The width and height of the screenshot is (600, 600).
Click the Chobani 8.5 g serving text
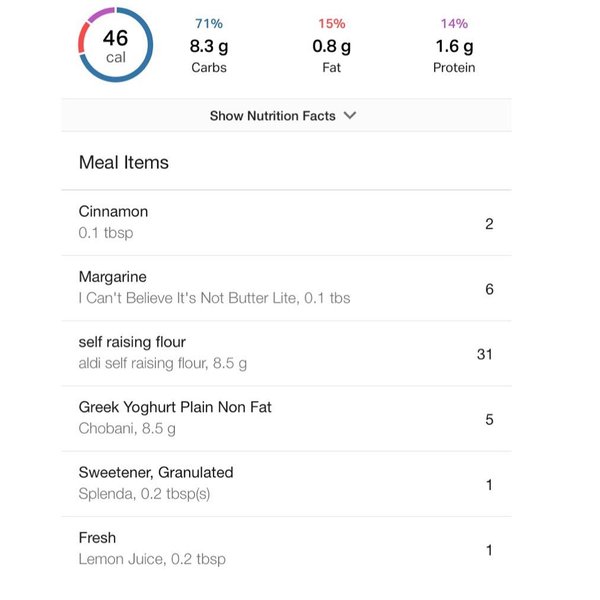127,428
